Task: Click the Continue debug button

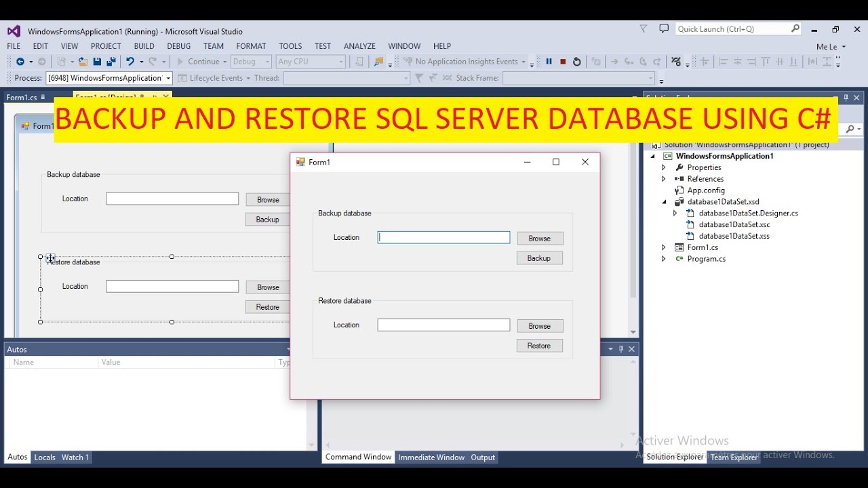Action: [x=201, y=62]
